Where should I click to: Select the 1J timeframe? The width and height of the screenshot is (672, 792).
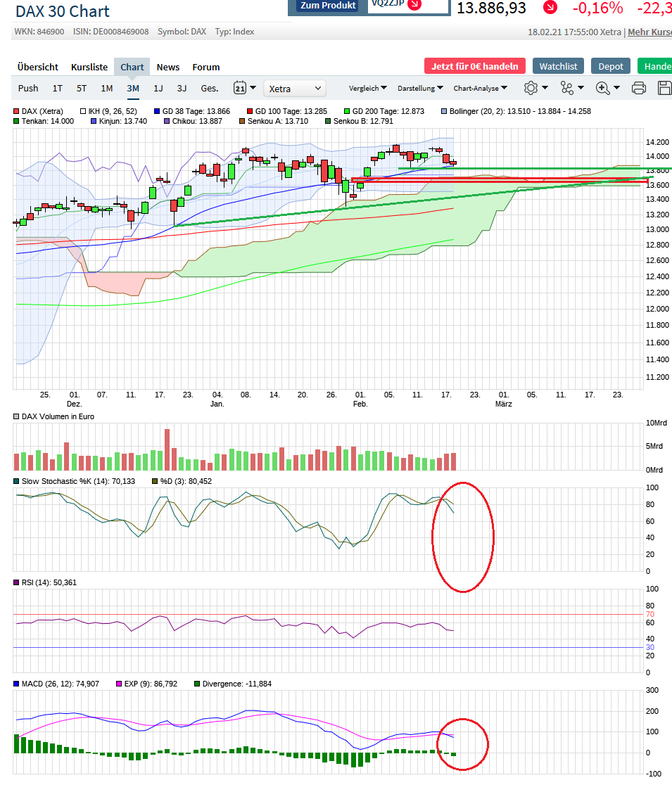coord(158,88)
